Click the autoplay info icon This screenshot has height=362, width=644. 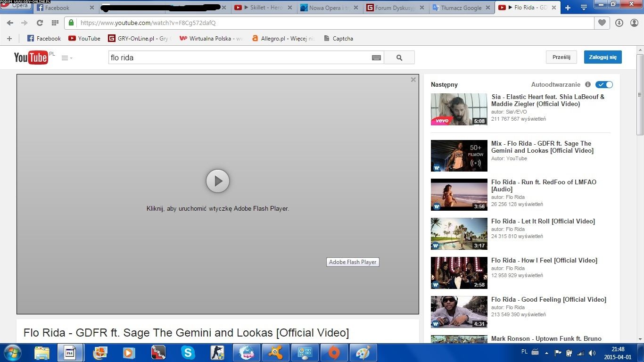coord(588,85)
